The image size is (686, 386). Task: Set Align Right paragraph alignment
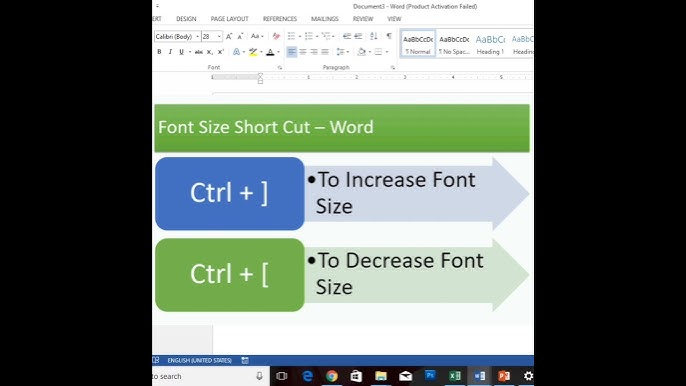click(314, 52)
